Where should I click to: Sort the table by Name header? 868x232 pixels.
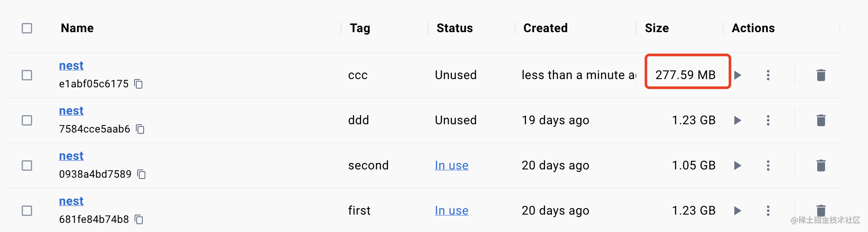tap(77, 28)
